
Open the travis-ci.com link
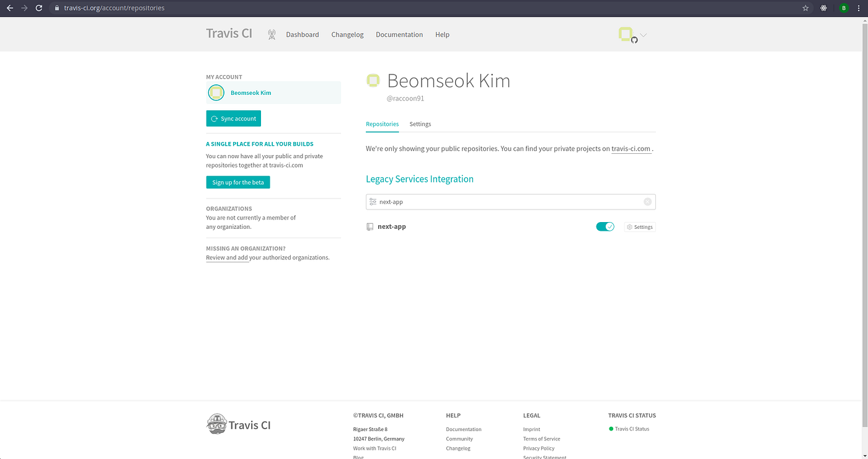[x=631, y=148]
